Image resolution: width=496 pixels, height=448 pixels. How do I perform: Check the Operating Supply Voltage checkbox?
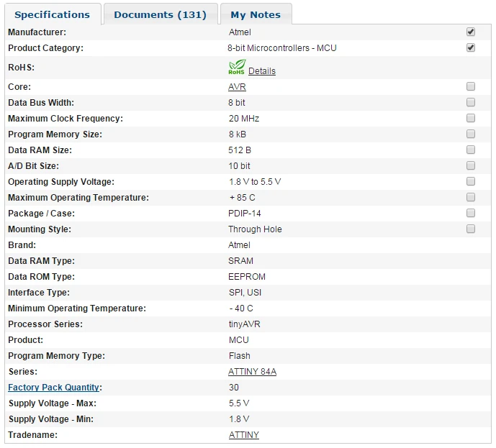tap(471, 181)
